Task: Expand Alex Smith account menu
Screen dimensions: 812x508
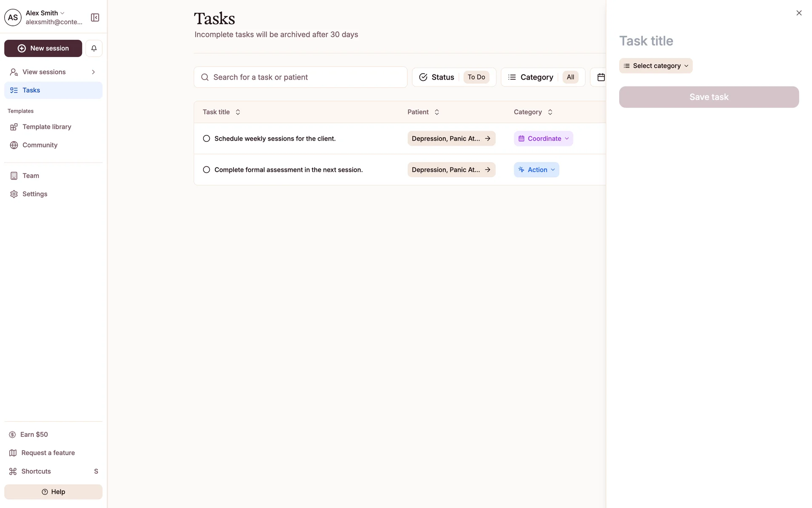Action: coord(45,13)
